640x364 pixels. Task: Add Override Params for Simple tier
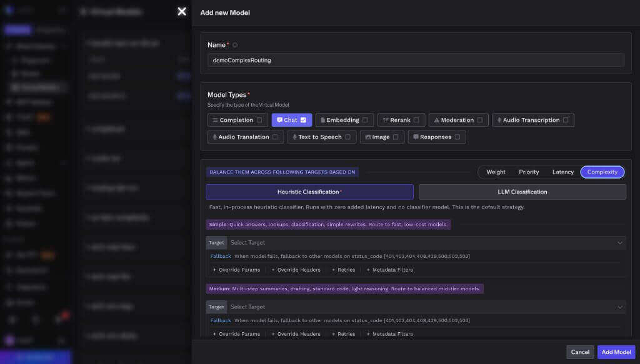click(x=236, y=270)
